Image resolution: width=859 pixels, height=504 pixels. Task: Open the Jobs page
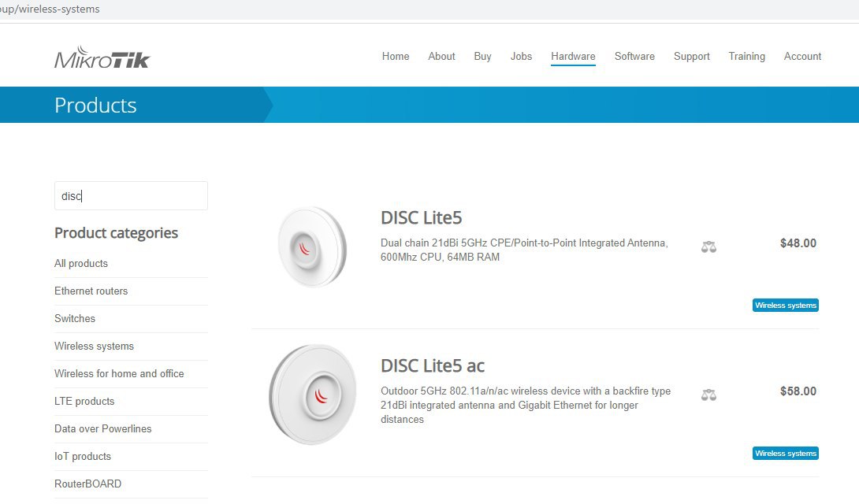521,57
